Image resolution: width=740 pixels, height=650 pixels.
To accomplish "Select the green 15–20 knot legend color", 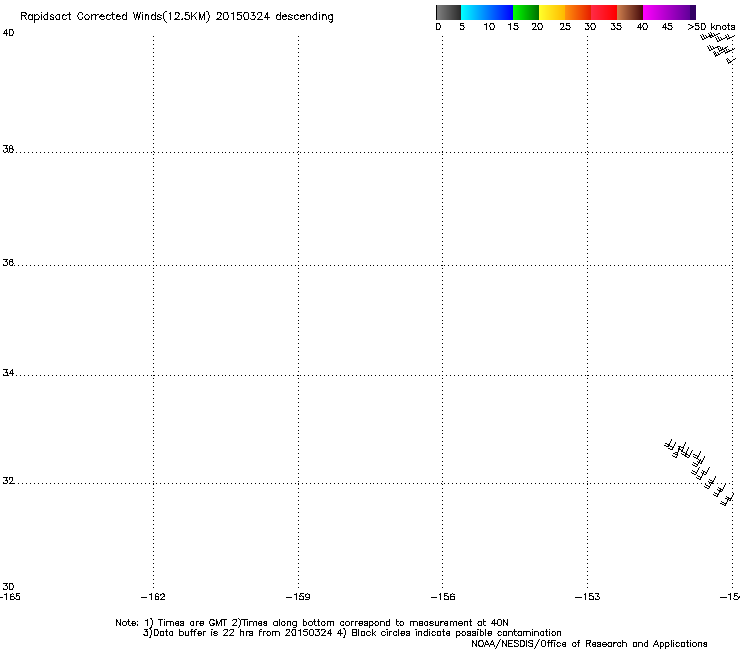I will (x=526, y=12).
